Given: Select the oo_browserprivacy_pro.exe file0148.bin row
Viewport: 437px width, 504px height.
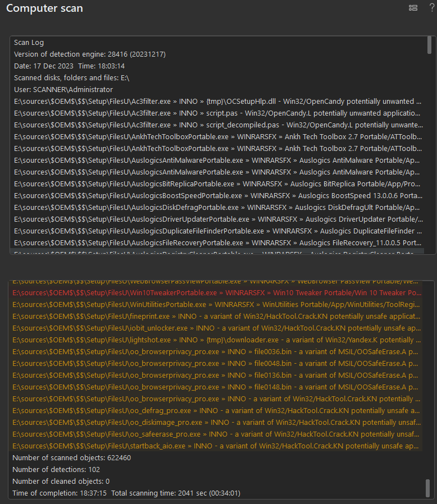Looking at the screenshot, I should pos(215,387).
